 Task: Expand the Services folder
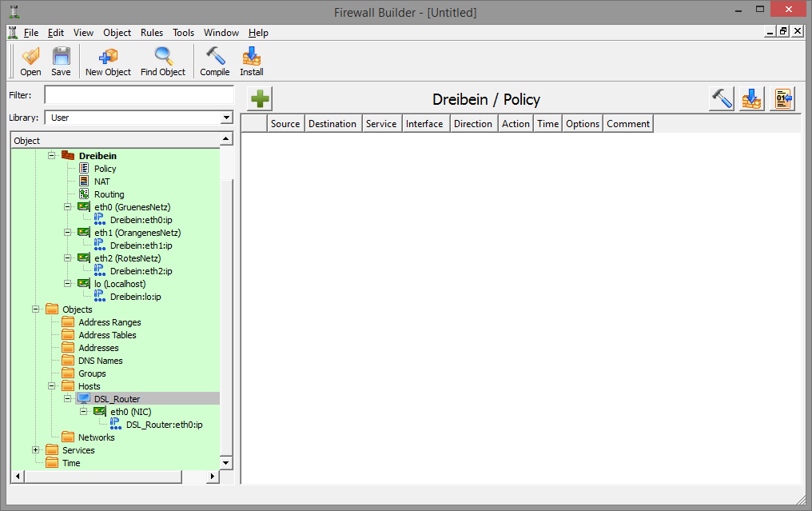[x=36, y=450]
